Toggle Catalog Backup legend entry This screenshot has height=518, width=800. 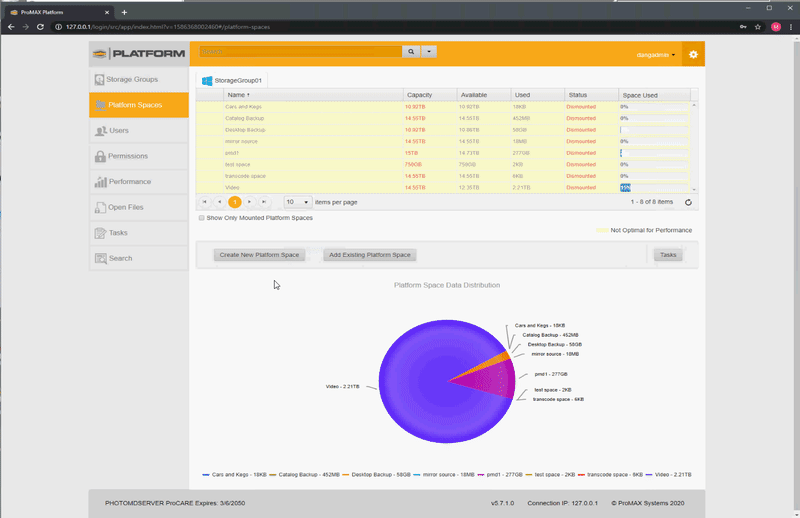(x=305, y=475)
